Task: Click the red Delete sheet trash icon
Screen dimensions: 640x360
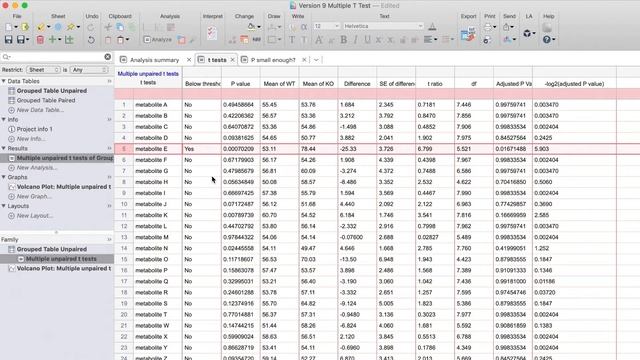Action: [x=40, y=40]
